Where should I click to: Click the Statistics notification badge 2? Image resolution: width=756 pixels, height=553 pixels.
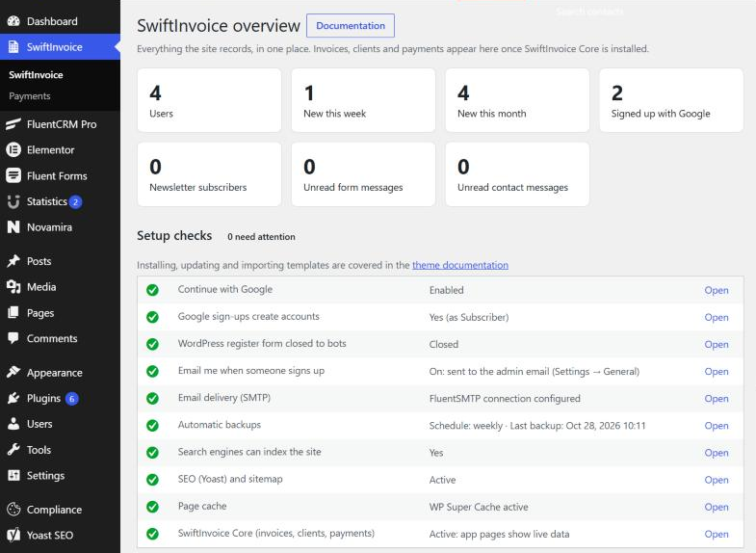[75, 202]
